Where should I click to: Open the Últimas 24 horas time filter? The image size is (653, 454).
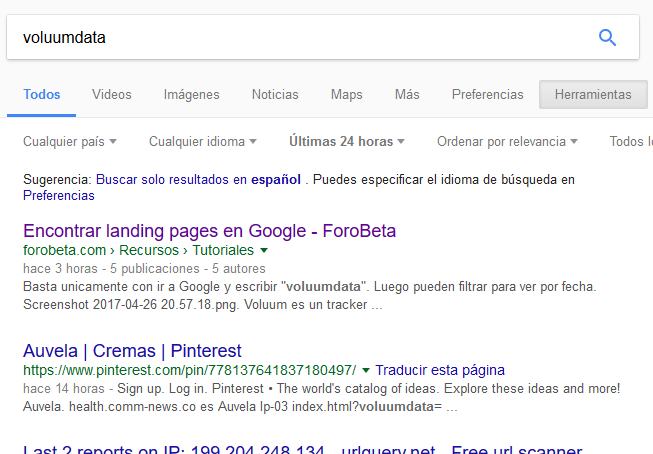click(x=347, y=142)
